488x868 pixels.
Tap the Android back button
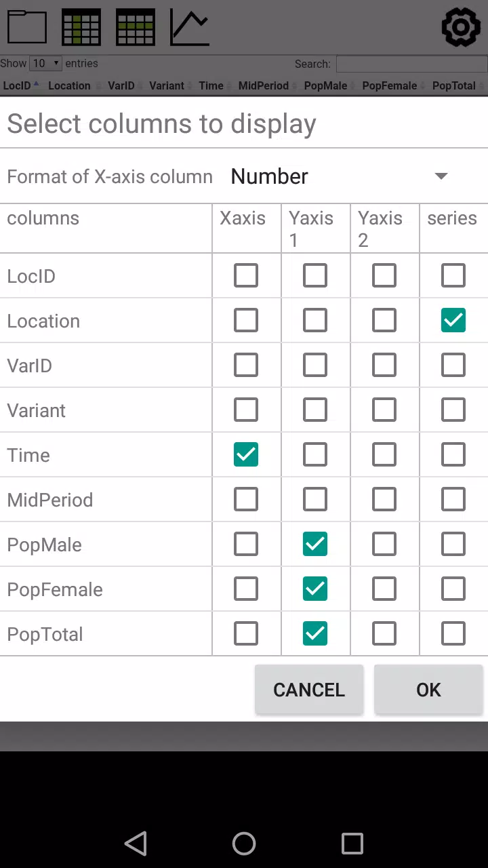[136, 844]
